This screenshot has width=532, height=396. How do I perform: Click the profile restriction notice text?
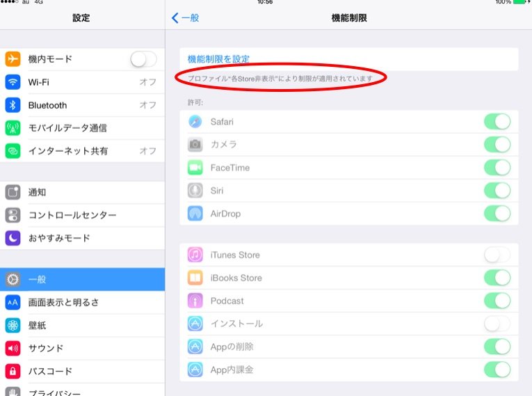280,79
